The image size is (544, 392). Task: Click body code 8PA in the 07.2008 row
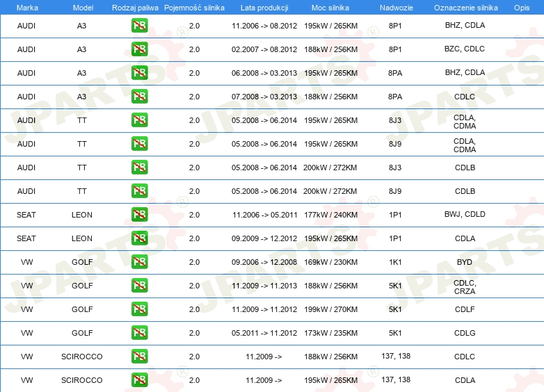pos(395,97)
